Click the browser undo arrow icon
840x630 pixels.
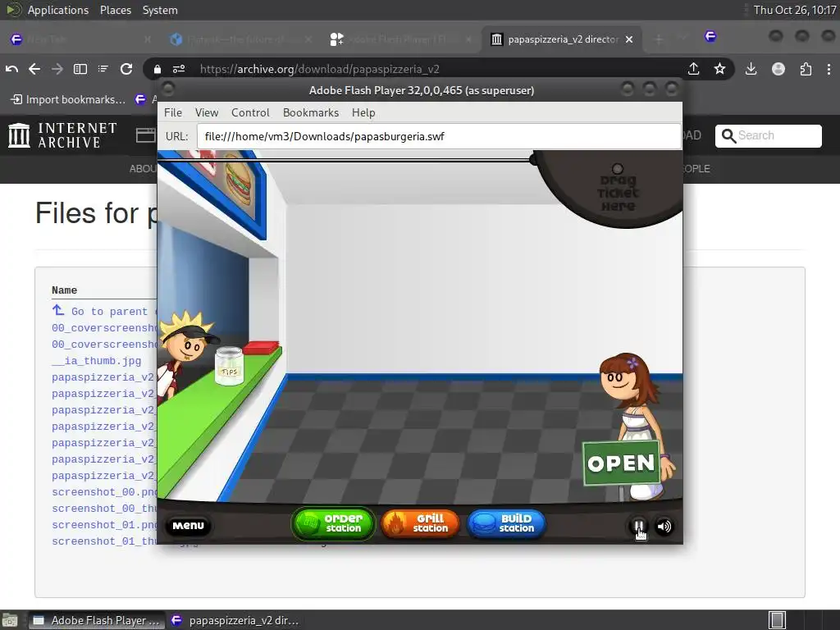coord(11,69)
